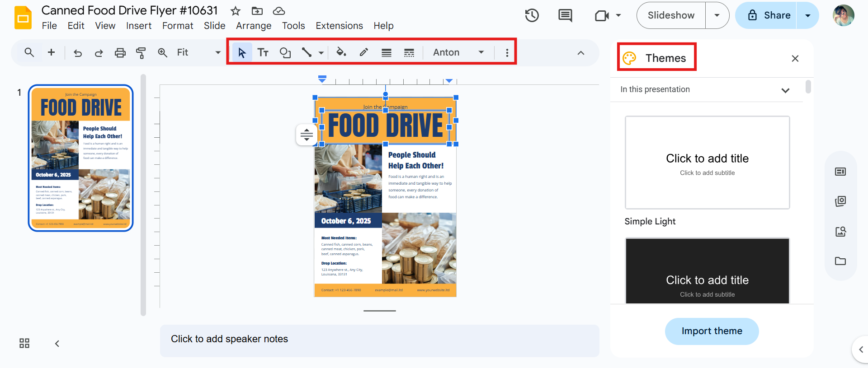Viewport: 868px width, 368px height.
Task: Rename the document title
Action: [x=130, y=10]
